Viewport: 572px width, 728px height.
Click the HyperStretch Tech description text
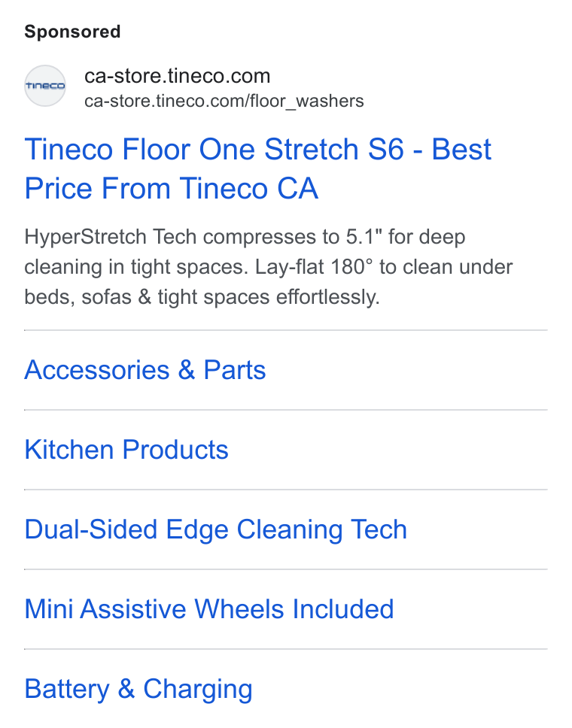tap(269, 267)
